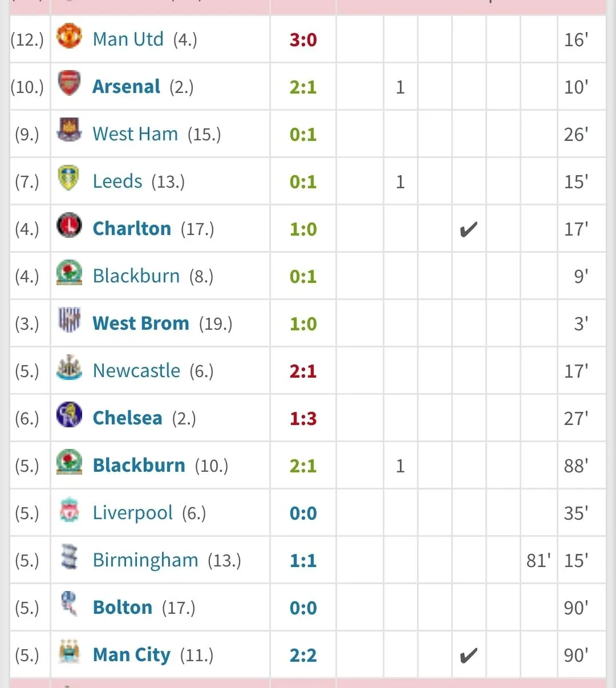
Task: Open the 3:0 match result
Action: [x=303, y=40]
